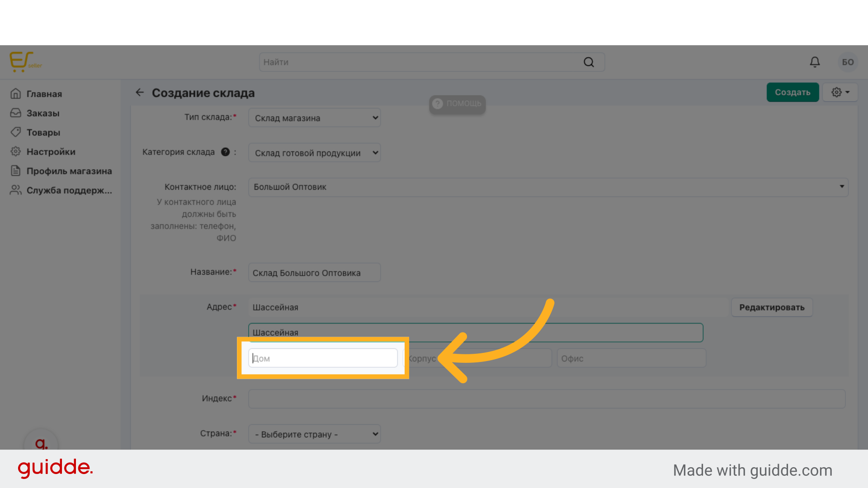Click into the Дом input field
This screenshot has height=488, width=868.
[323, 358]
